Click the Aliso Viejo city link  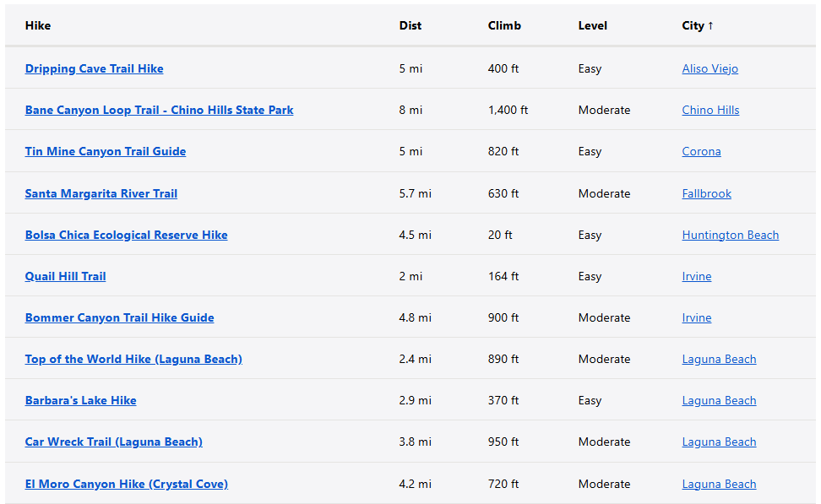710,69
